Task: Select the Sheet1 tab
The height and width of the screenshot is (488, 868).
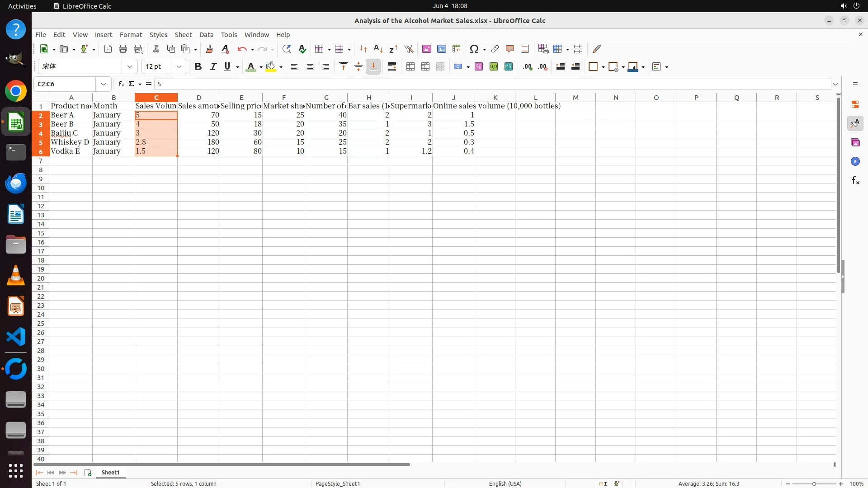Action: (x=110, y=472)
